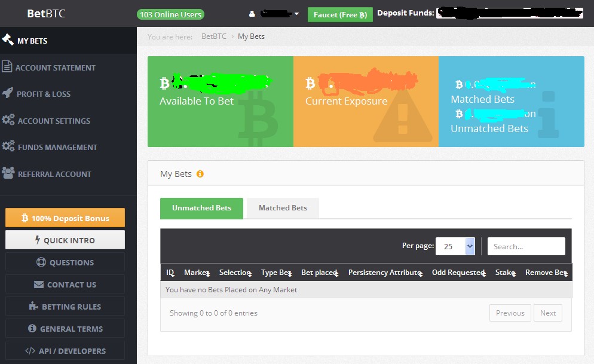Image resolution: width=594 pixels, height=364 pixels.
Task: Click the Faucet (Free B) button
Action: coord(340,15)
